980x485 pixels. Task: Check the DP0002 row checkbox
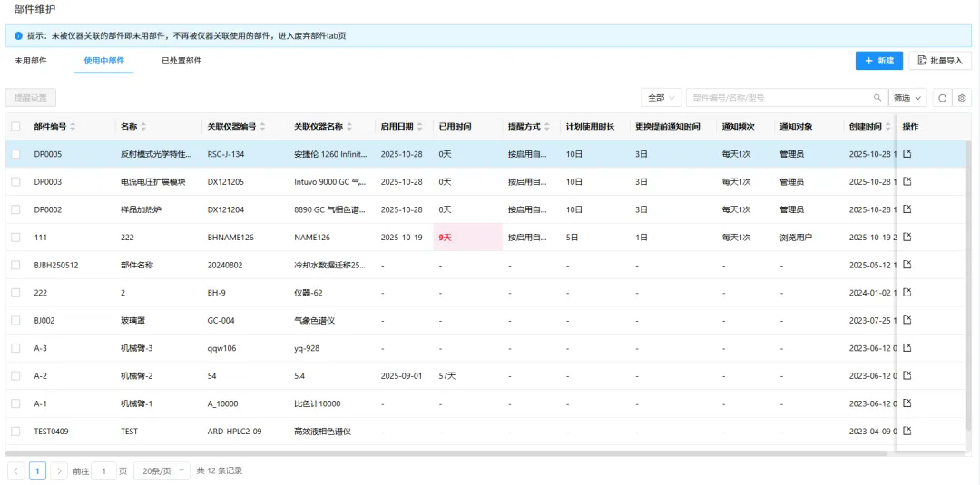[x=15, y=209]
